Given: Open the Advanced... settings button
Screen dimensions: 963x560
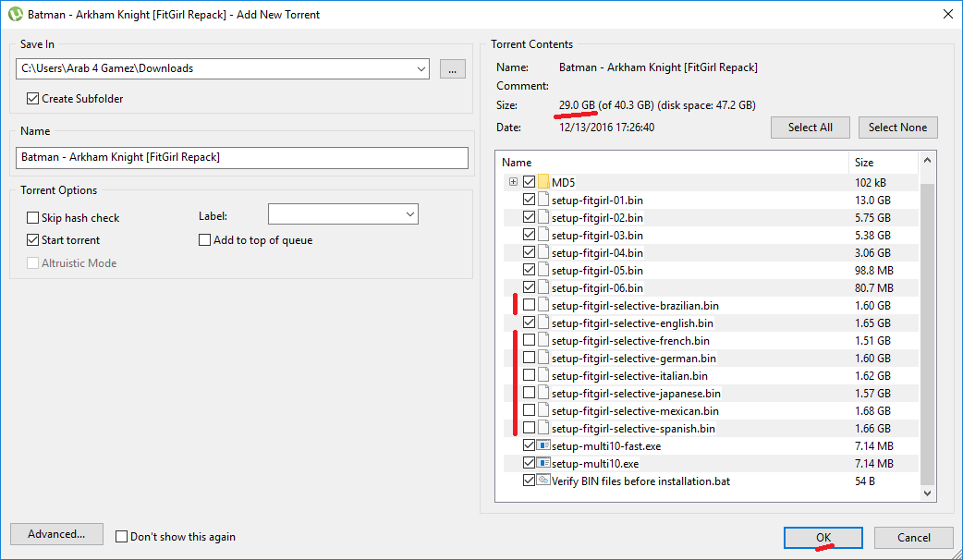Looking at the screenshot, I should [56, 534].
